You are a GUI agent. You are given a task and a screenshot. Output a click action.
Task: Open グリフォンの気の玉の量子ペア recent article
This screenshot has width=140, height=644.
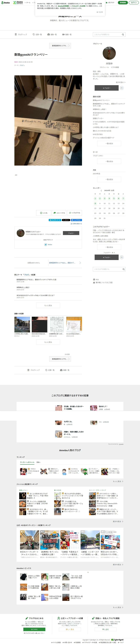[x=104, y=138]
